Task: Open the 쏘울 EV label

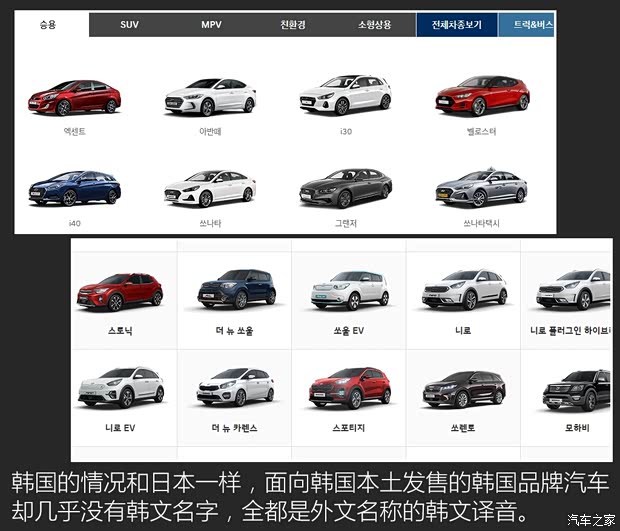Action: click(348, 331)
